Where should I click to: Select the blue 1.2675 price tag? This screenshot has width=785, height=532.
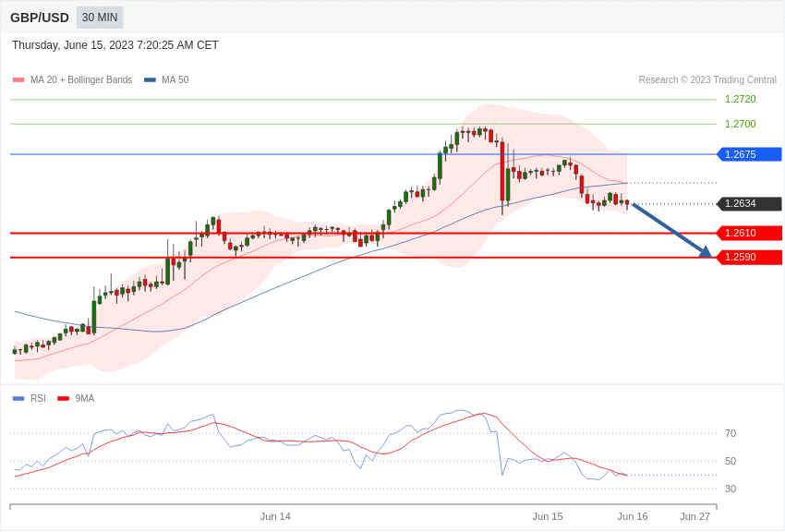coord(749,154)
